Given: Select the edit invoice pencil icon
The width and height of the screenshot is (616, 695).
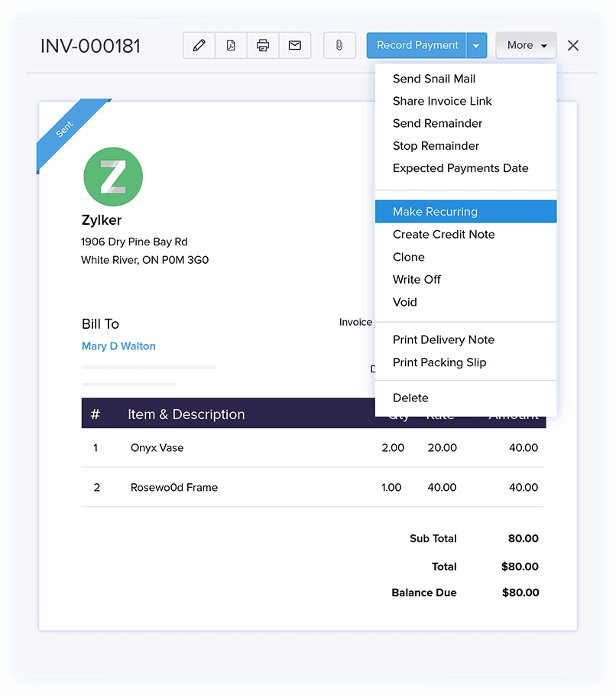Looking at the screenshot, I should click(199, 45).
